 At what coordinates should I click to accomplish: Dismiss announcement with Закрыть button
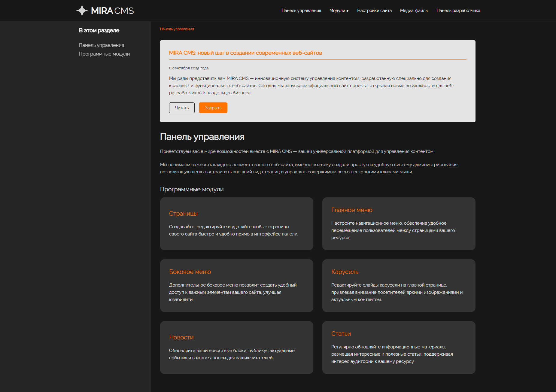213,108
